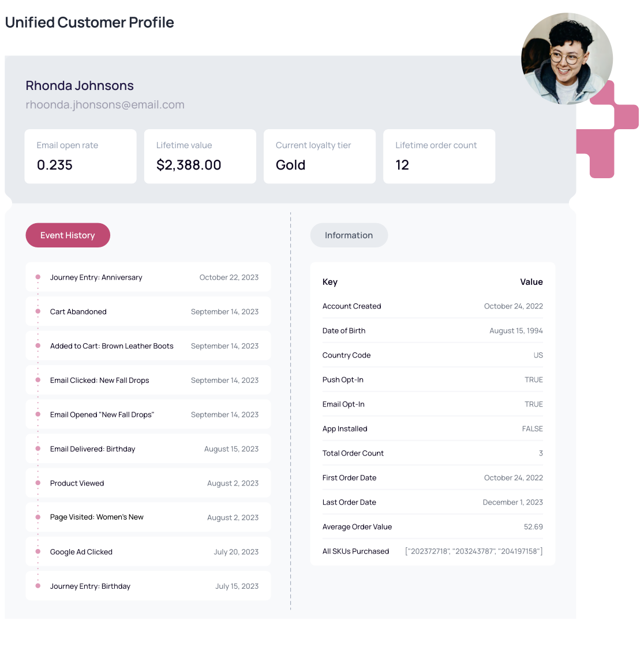Open the Current loyalty tier card
The width and height of the screenshot is (644, 654).
[320, 156]
